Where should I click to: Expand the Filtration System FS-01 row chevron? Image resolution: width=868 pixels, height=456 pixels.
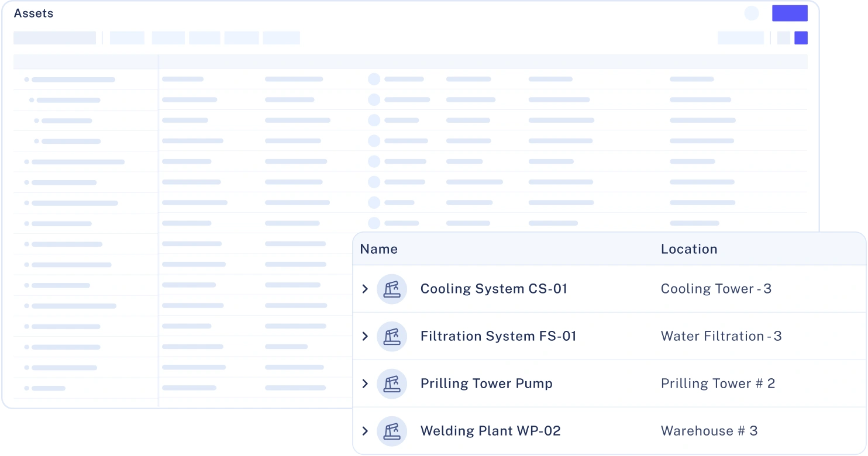coord(365,336)
